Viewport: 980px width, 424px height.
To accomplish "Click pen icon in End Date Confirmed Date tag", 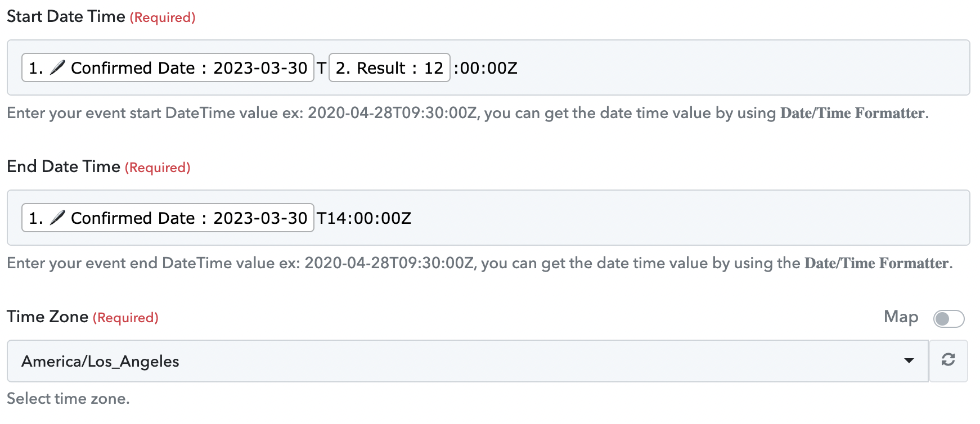I will [57, 218].
